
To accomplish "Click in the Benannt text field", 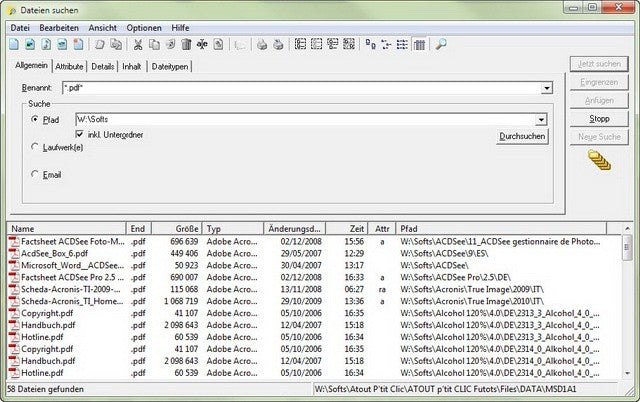I will click(302, 88).
